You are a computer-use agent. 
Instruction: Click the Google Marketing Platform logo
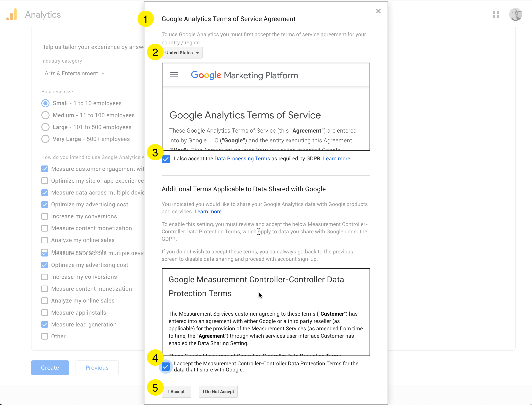tap(244, 75)
